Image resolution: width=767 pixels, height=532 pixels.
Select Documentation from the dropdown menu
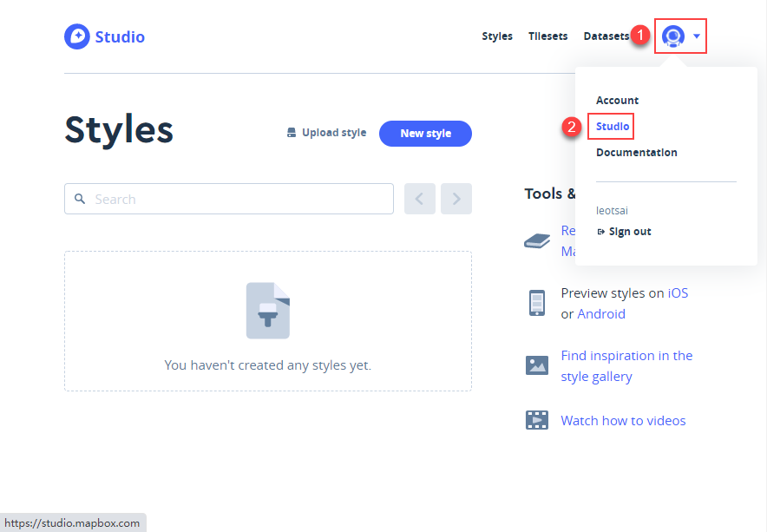click(x=636, y=152)
